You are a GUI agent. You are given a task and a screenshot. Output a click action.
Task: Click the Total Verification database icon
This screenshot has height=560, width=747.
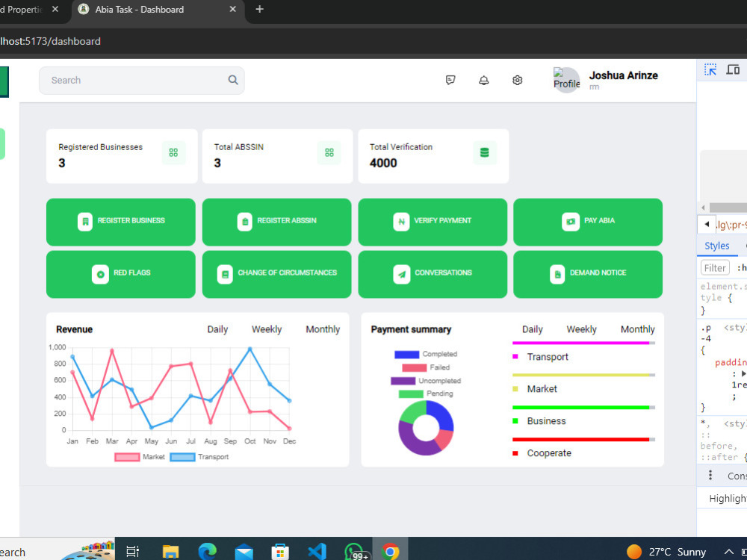485,152
